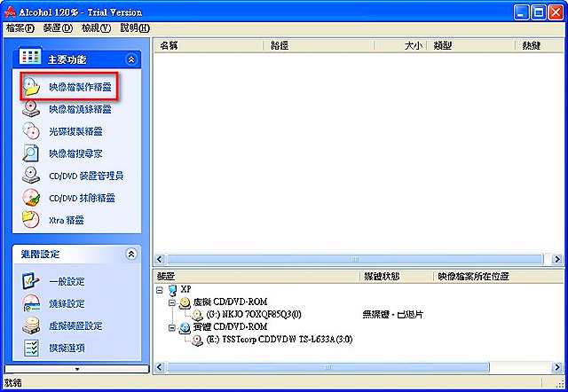Click the 就緒 status bar text
Image resolution: width=568 pixels, height=392 pixels.
coord(13,383)
